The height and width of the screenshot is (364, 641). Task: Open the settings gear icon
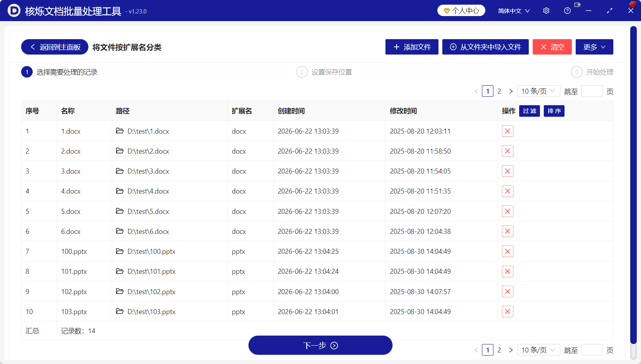click(x=546, y=11)
